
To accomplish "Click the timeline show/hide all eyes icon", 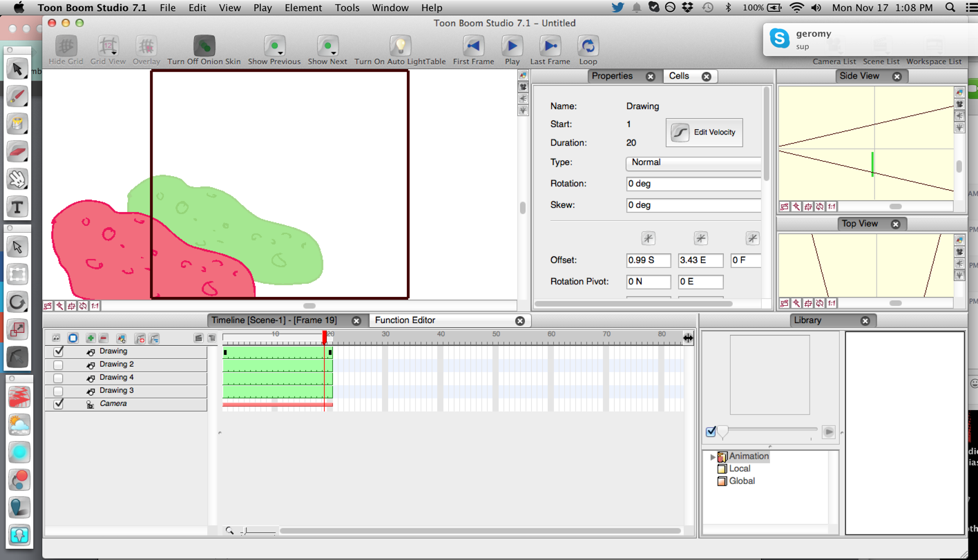I will click(x=57, y=338).
